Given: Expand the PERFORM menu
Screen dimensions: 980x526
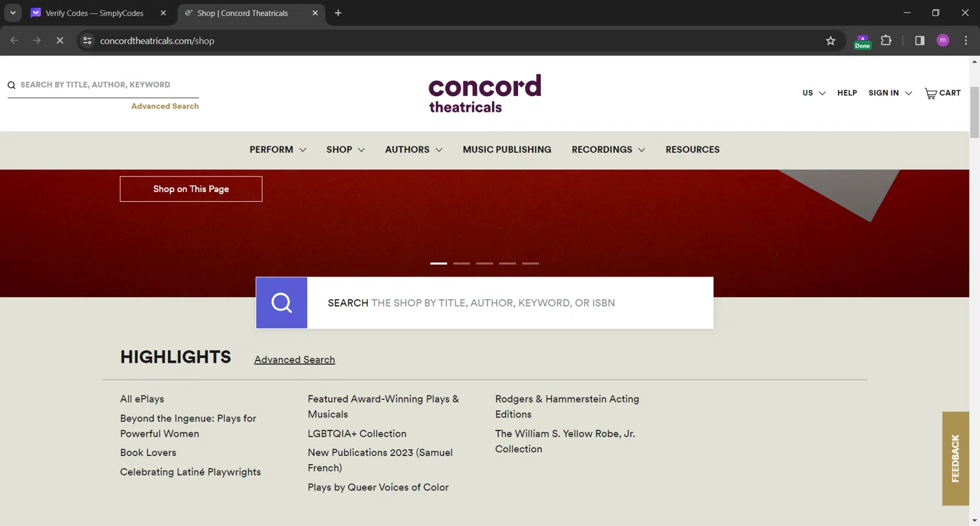Looking at the screenshot, I should click(x=278, y=150).
